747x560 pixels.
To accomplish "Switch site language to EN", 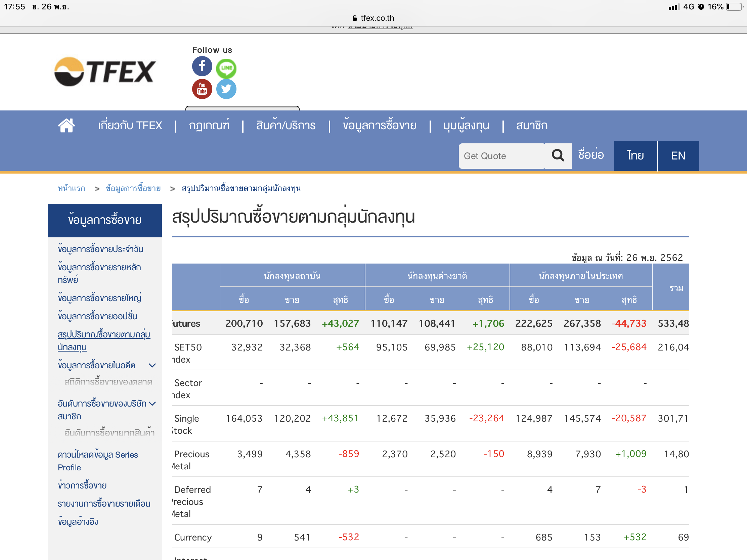I will 678,156.
